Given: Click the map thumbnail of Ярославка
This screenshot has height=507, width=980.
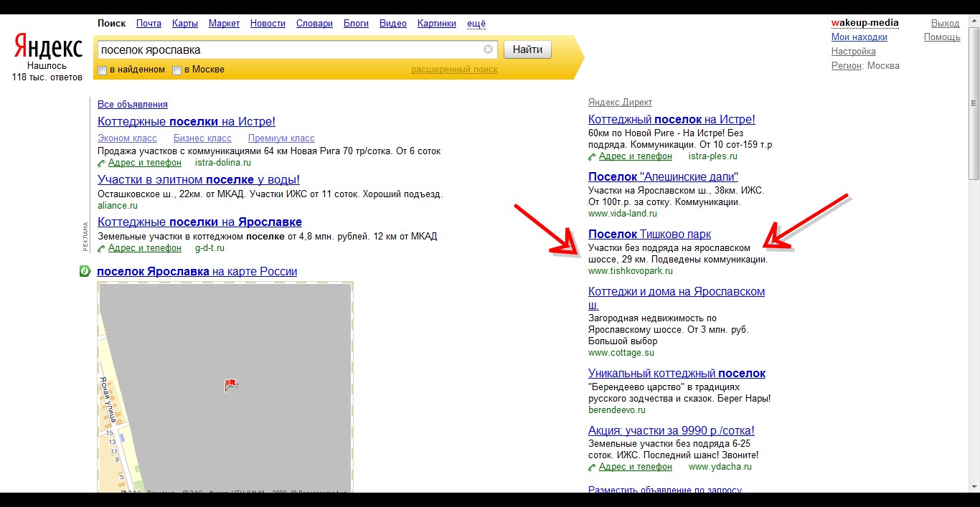Looking at the screenshot, I should pyautogui.click(x=225, y=387).
